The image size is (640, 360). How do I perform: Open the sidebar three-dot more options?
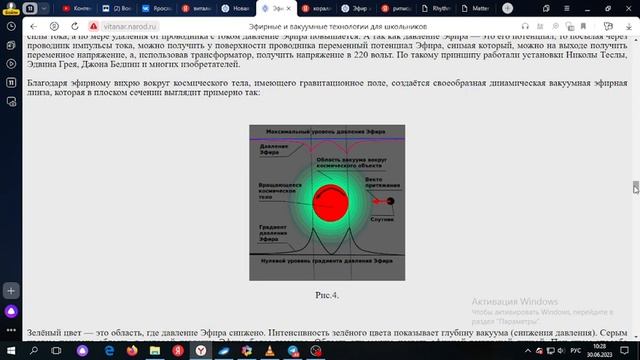click(11, 330)
